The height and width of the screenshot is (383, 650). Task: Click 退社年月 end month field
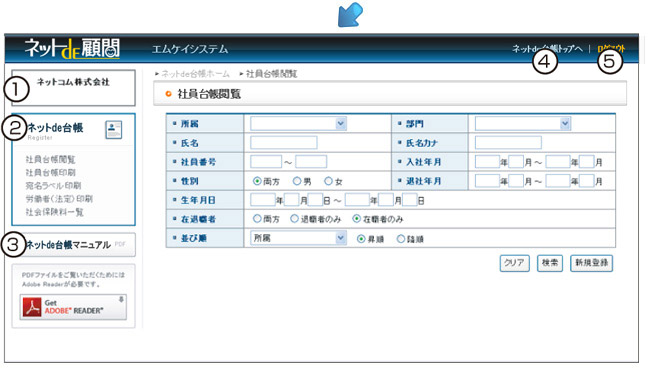587,181
